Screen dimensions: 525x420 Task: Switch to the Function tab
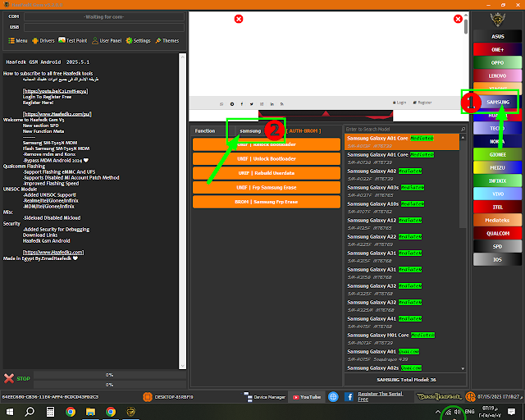click(x=205, y=130)
